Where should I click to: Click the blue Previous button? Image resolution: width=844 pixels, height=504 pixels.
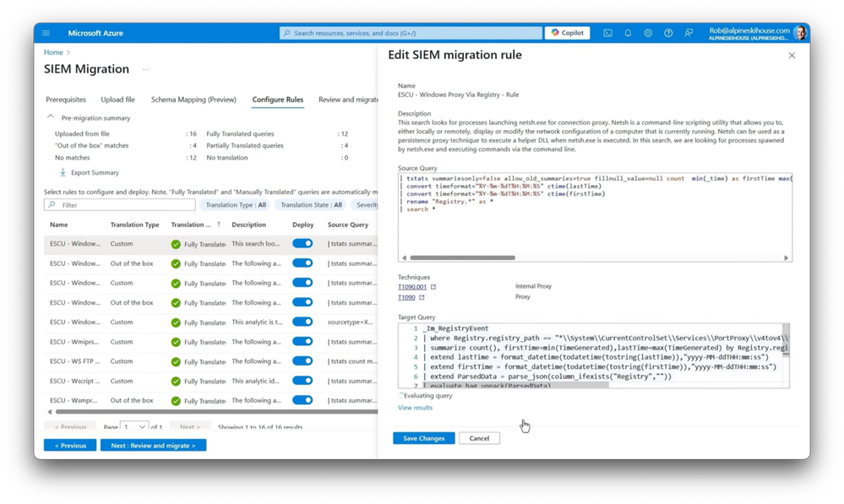coord(70,446)
